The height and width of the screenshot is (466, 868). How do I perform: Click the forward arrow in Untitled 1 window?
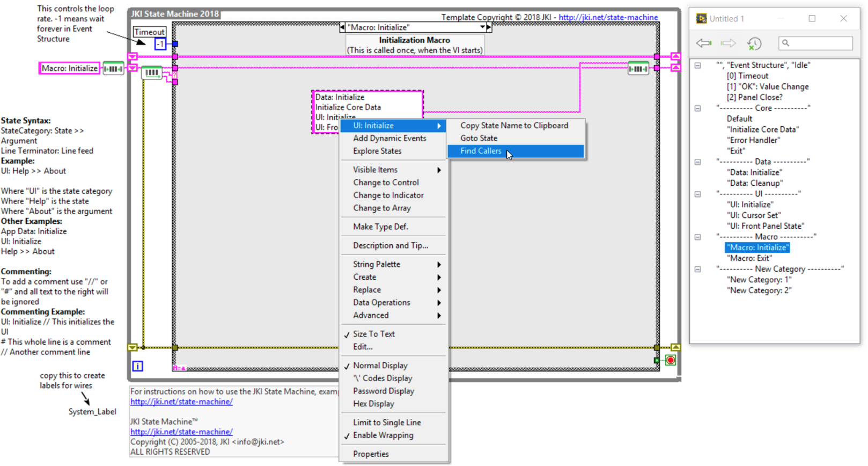pyautogui.click(x=728, y=43)
